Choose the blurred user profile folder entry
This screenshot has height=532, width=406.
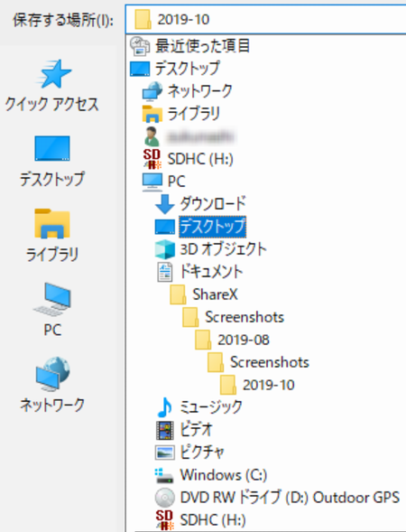(189, 136)
